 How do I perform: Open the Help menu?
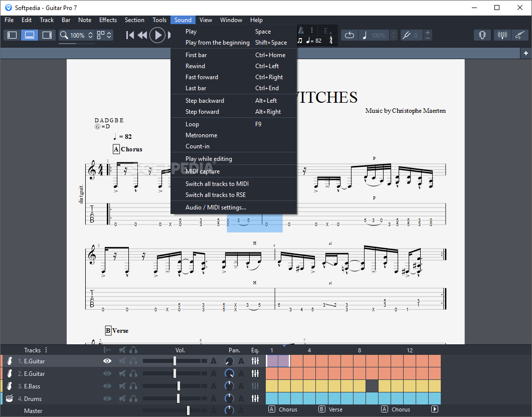point(257,20)
